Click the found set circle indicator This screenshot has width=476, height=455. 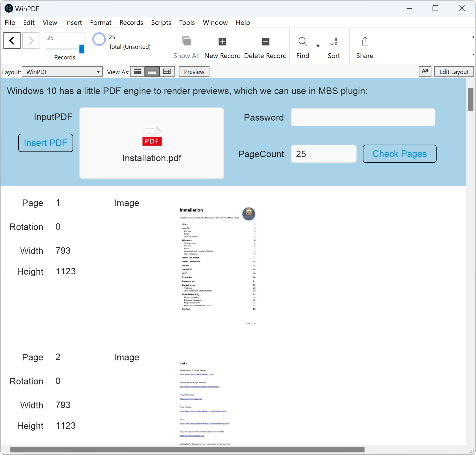(x=99, y=39)
